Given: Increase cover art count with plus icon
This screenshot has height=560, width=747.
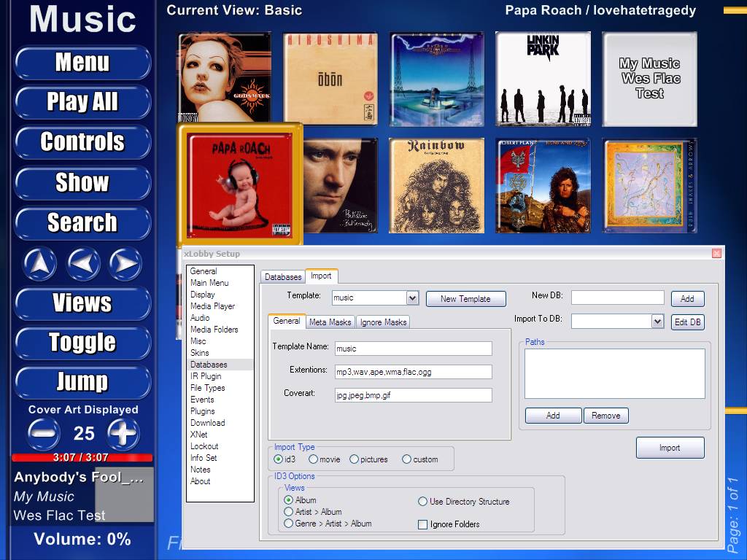Looking at the screenshot, I should point(123,433).
